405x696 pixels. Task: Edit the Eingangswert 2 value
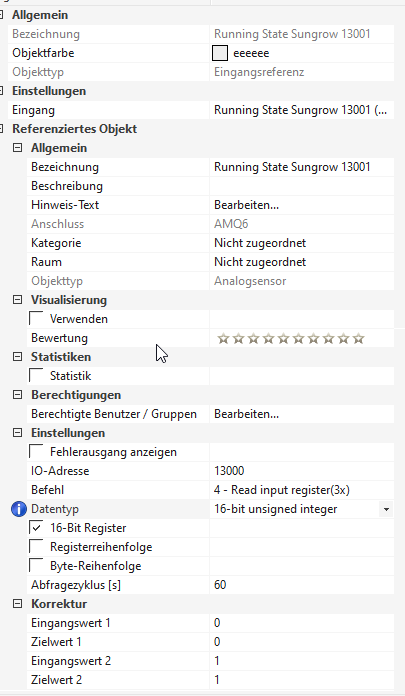coord(302,661)
